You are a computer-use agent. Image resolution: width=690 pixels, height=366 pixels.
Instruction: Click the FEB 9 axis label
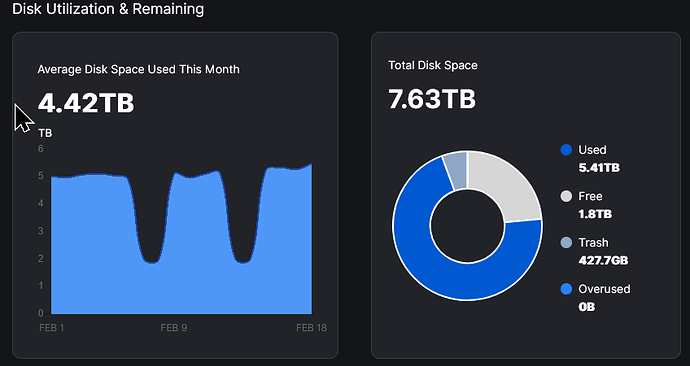click(173, 328)
